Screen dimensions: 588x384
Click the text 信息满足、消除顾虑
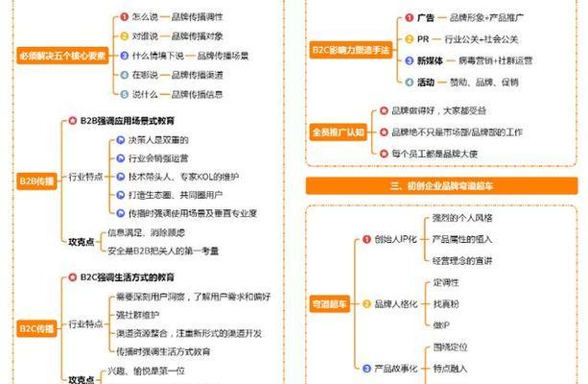[x=147, y=232]
